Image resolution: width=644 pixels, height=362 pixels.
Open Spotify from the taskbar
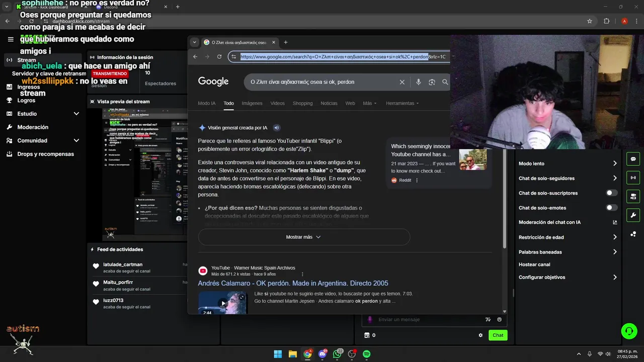click(x=367, y=354)
